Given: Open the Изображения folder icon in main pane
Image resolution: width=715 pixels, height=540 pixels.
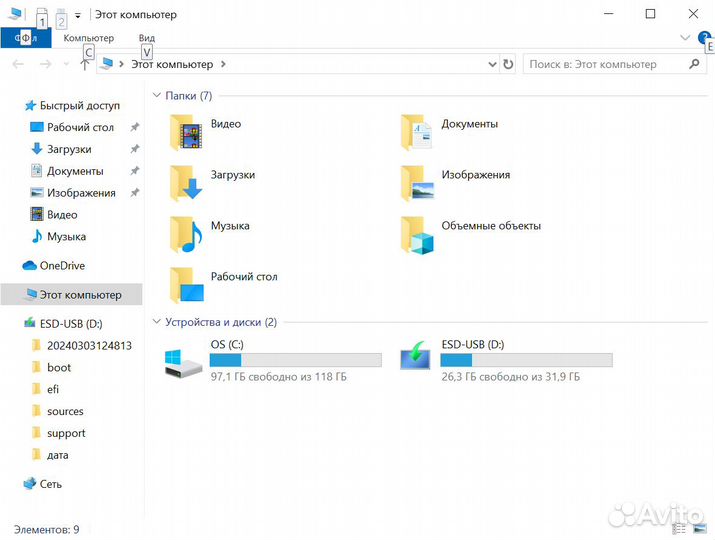Looking at the screenshot, I should [416, 183].
